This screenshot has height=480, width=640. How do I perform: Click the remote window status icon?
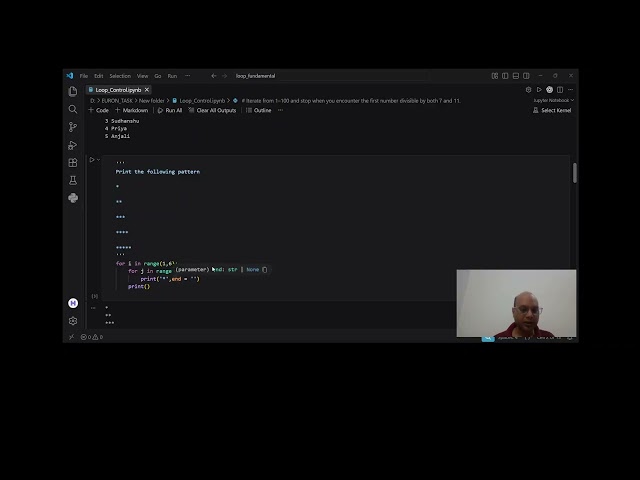71,337
